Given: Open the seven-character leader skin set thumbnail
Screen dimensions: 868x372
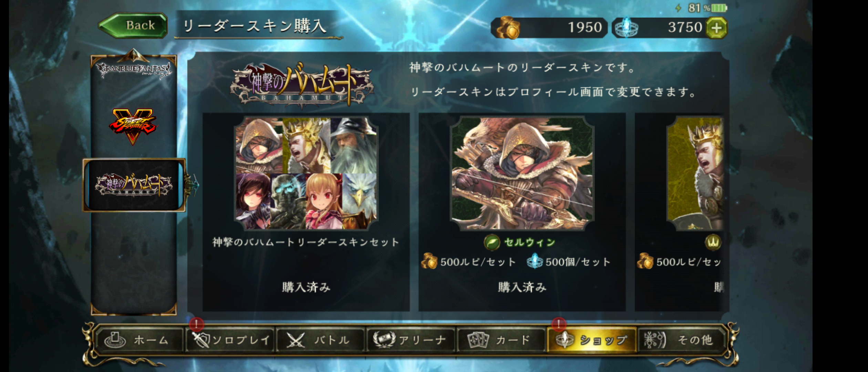Looking at the screenshot, I should (x=306, y=173).
